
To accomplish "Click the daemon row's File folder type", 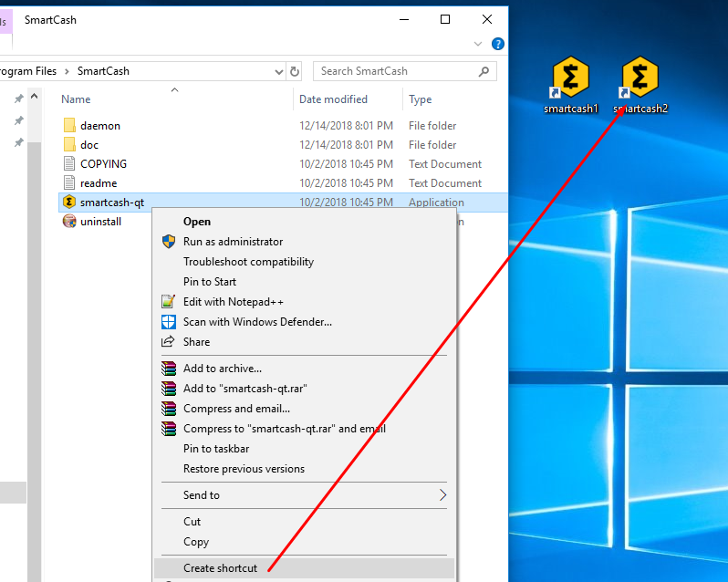I will [432, 126].
